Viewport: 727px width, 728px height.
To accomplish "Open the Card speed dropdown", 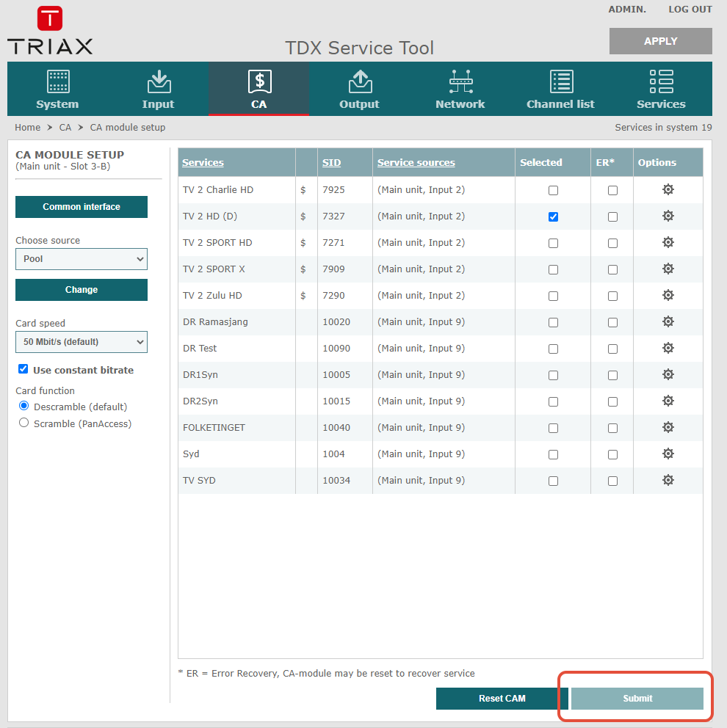I will point(82,342).
